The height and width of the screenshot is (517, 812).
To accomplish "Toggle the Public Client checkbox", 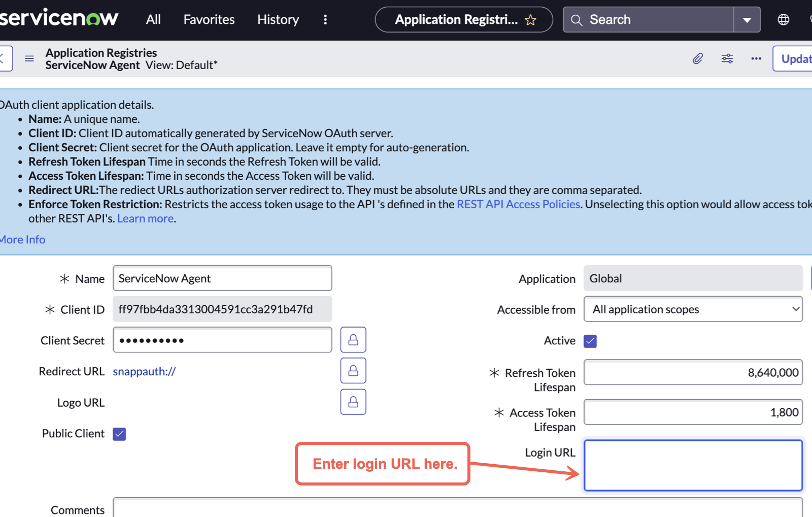I will pos(119,434).
